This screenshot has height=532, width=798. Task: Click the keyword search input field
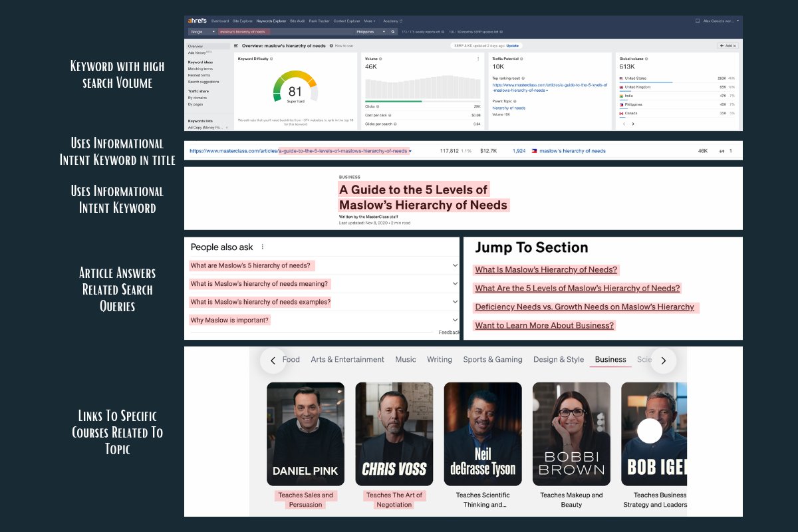(x=286, y=32)
